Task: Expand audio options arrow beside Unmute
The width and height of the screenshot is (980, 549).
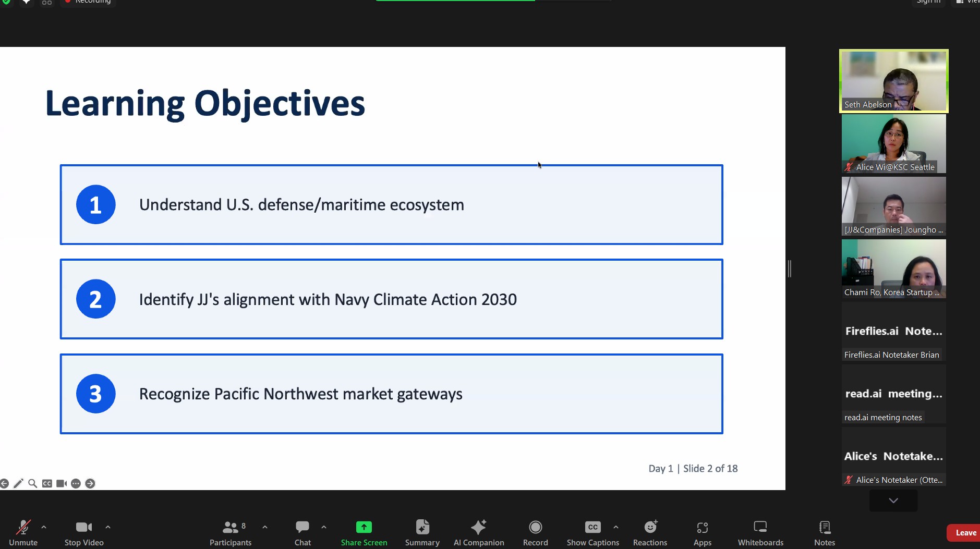Action: coord(44,527)
